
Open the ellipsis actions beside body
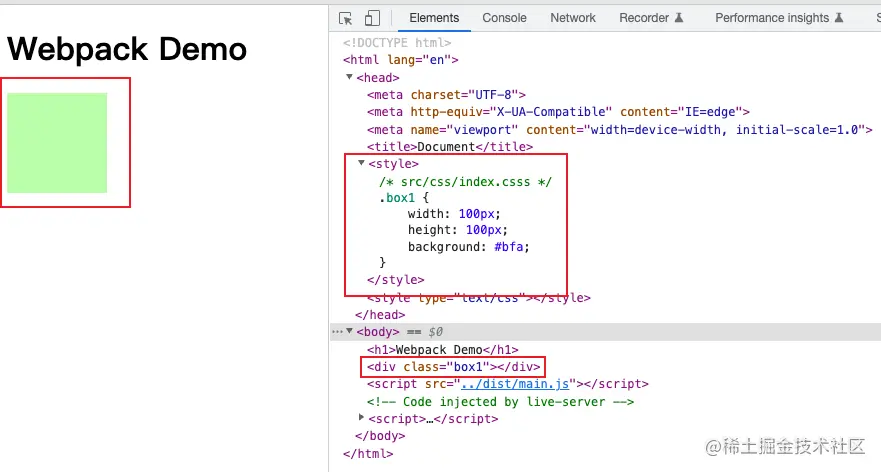(337, 332)
